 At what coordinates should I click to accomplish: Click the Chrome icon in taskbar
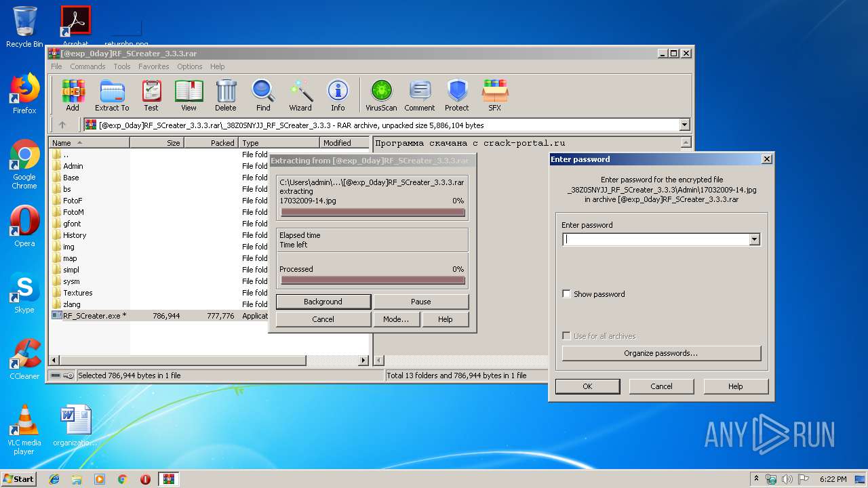point(123,479)
